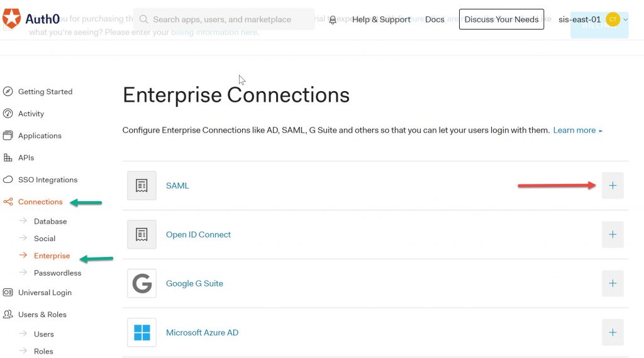Click the Google G Suite logo

[142, 283]
